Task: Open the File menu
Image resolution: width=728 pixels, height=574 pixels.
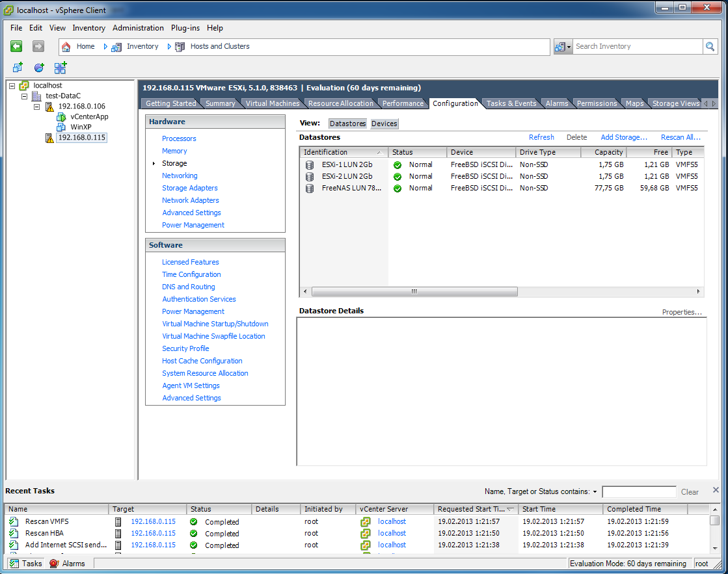Action: tap(16, 28)
